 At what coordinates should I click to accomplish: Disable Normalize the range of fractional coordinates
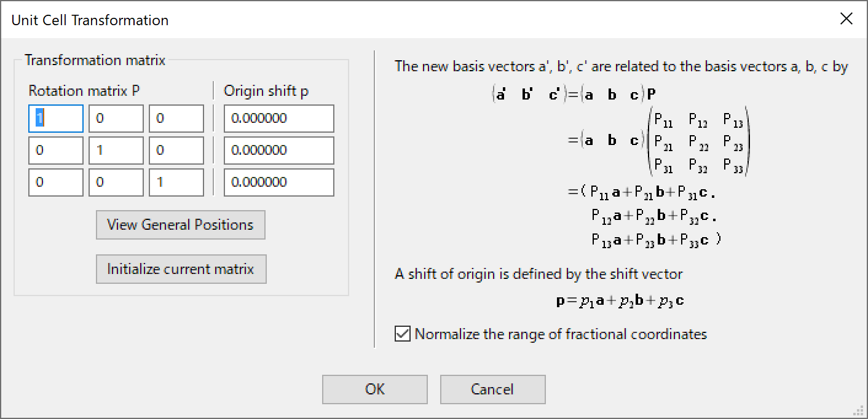coord(403,334)
